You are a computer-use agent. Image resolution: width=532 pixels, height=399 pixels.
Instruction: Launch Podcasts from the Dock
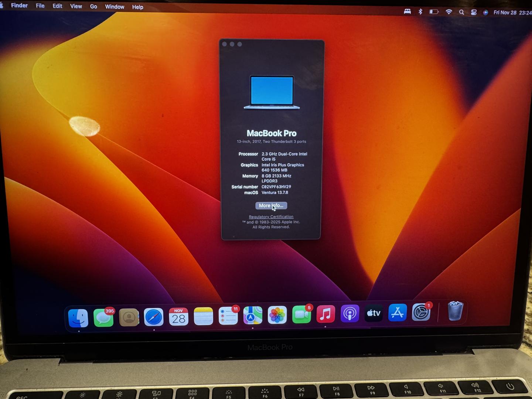pyautogui.click(x=349, y=314)
